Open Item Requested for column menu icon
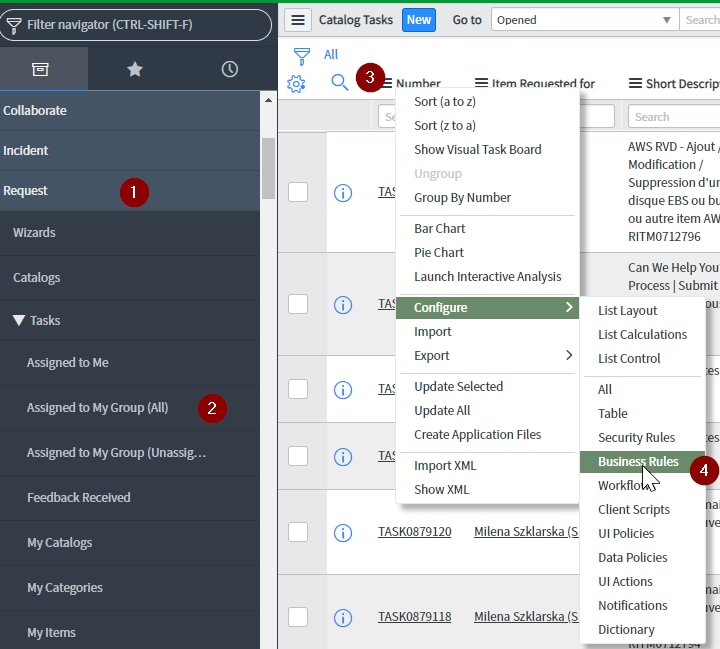720x649 pixels. [x=481, y=83]
